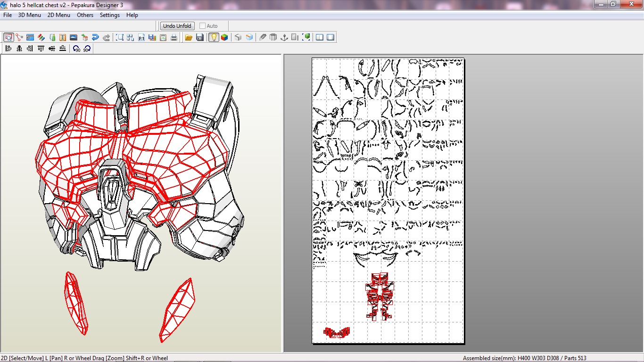Click the Input Text 'T' tool

tap(63, 37)
